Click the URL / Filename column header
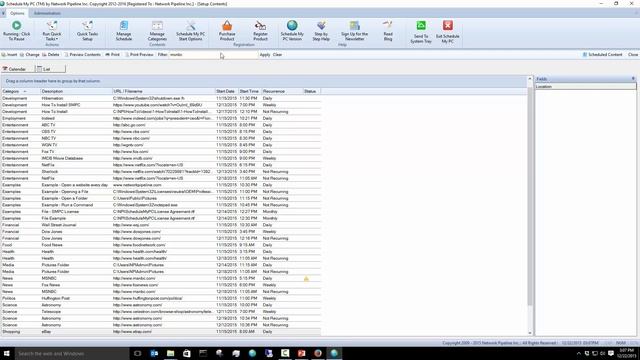Viewport: 640px width, 360px height. [x=163, y=91]
